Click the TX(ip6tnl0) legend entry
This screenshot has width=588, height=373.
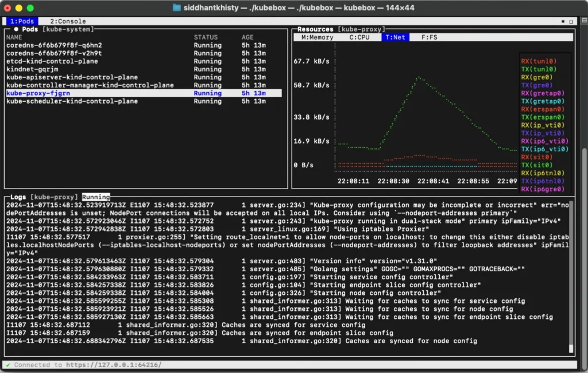tap(543, 181)
